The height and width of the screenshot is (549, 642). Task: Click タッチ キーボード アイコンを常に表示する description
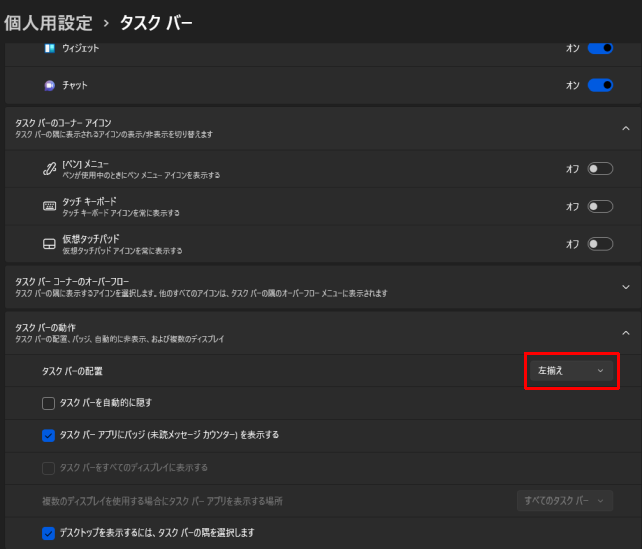click(121, 213)
